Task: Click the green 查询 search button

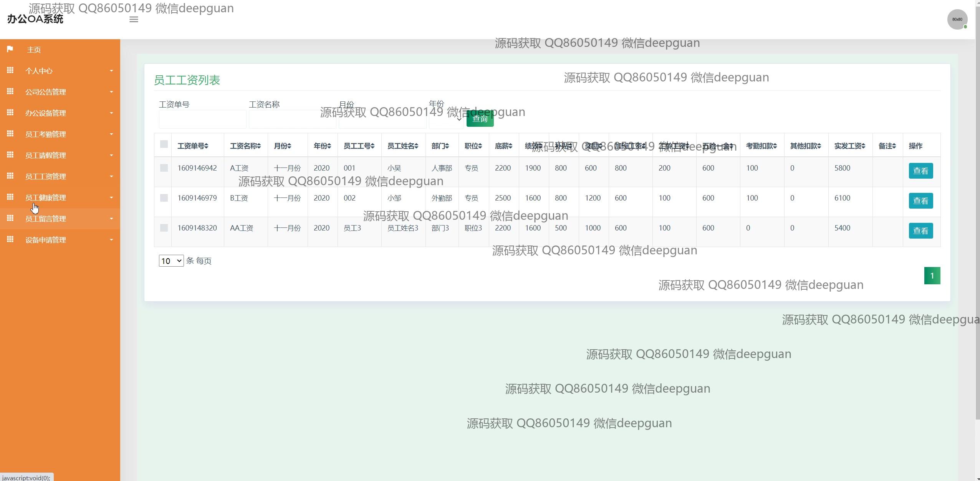Action: (x=480, y=119)
